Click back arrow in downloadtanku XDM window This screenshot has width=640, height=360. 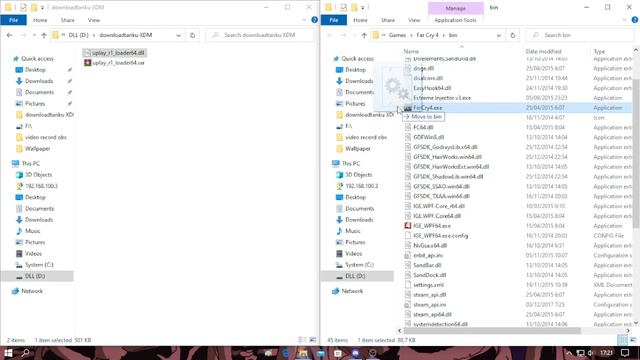[9, 36]
